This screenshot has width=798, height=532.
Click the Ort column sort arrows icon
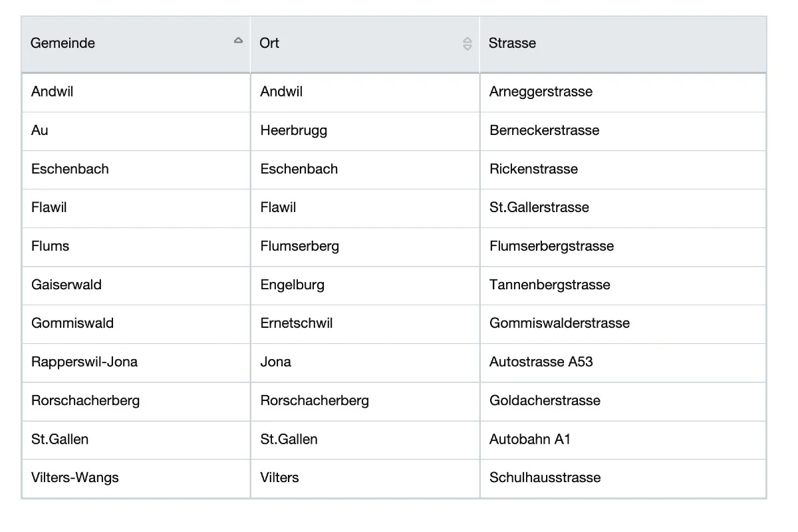467,44
